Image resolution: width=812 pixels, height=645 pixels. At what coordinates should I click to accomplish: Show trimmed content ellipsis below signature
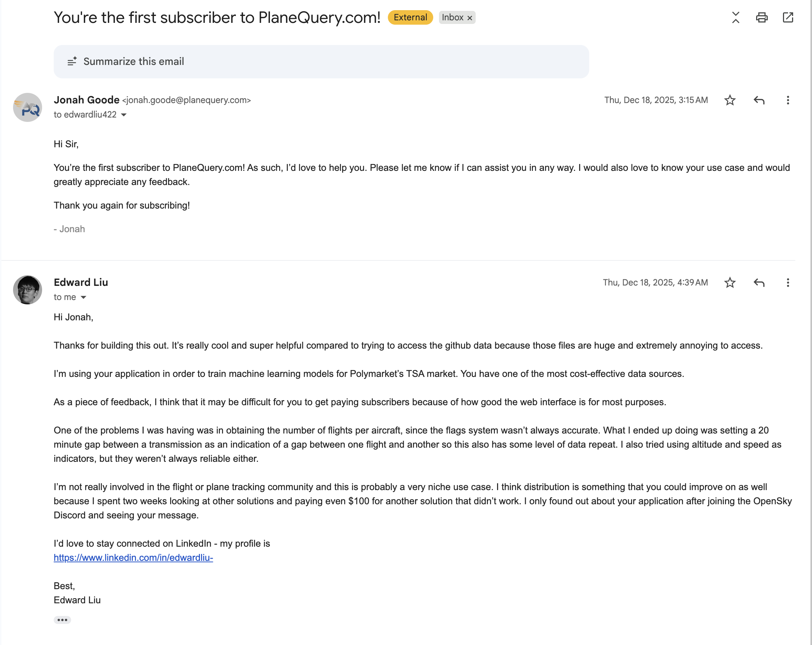tap(62, 620)
